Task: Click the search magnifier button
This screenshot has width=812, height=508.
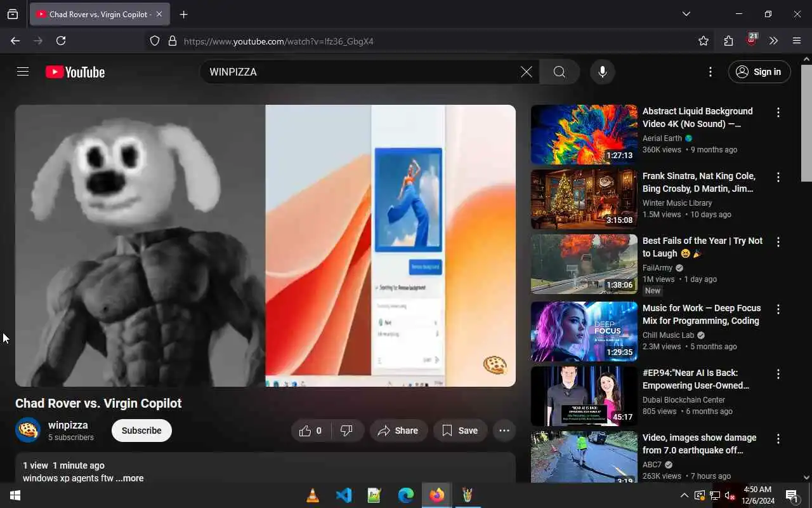Action: click(x=560, y=72)
